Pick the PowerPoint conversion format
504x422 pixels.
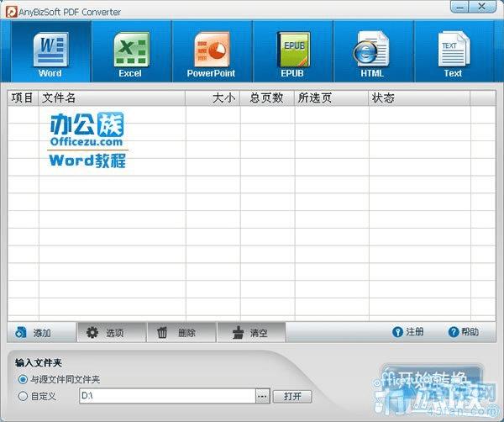212,51
